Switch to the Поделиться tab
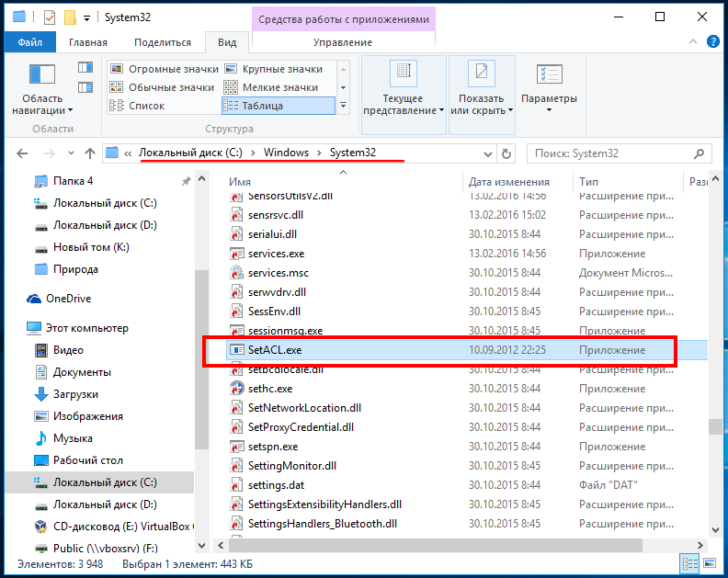Screen dimensions: 728x578 [x=163, y=42]
